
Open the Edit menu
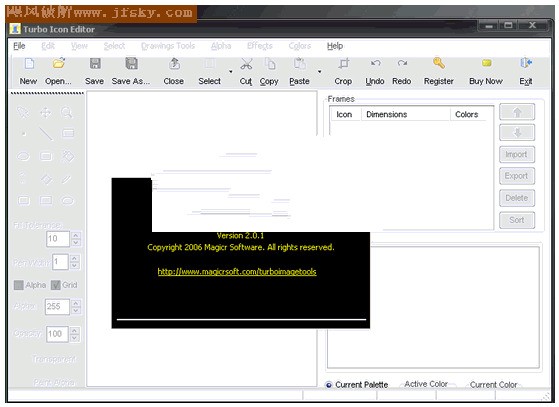(x=48, y=46)
